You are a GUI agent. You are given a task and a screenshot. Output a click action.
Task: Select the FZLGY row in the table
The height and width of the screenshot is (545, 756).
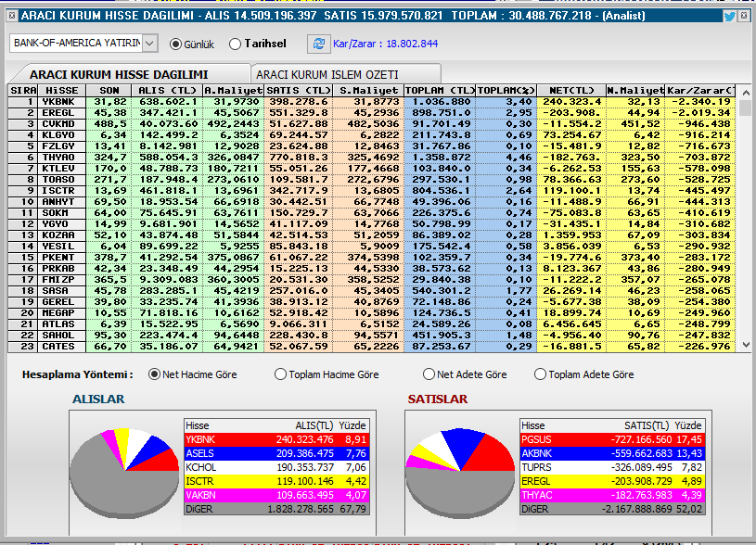click(x=372, y=146)
